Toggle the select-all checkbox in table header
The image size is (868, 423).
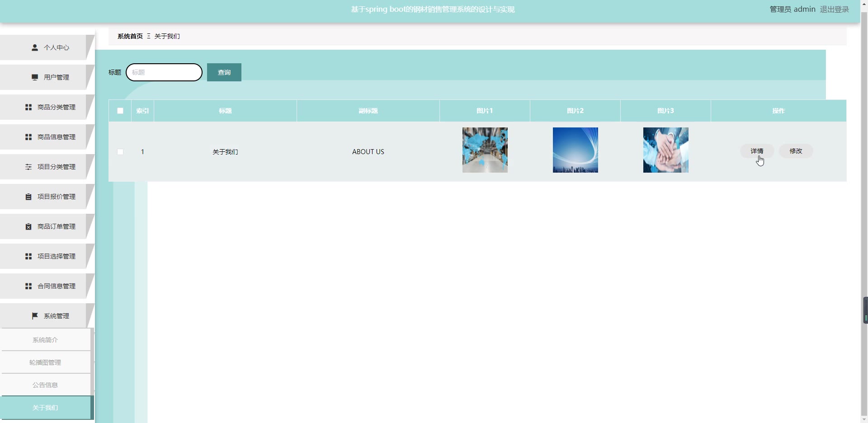(120, 111)
